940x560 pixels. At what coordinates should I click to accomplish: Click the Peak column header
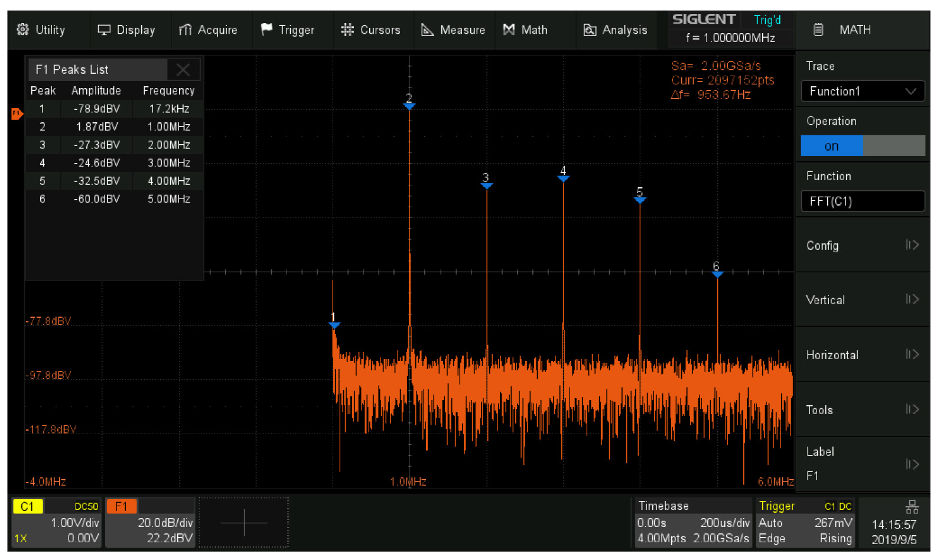click(x=43, y=90)
